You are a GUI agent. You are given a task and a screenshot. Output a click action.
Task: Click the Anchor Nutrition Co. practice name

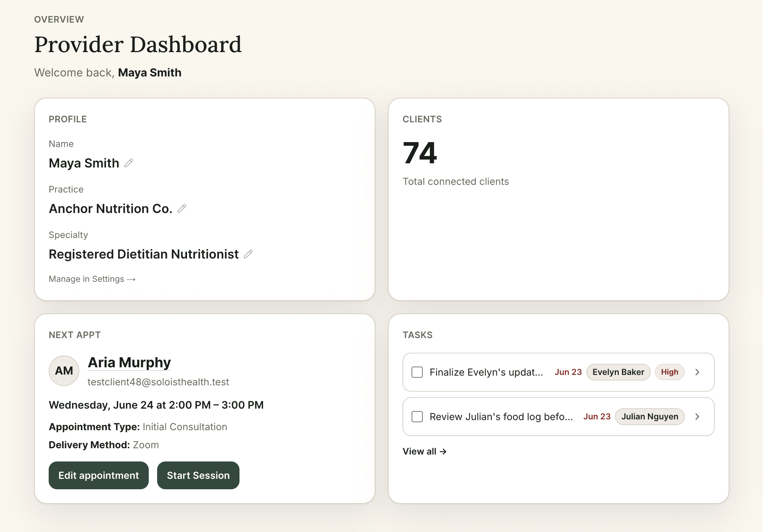coord(111,209)
